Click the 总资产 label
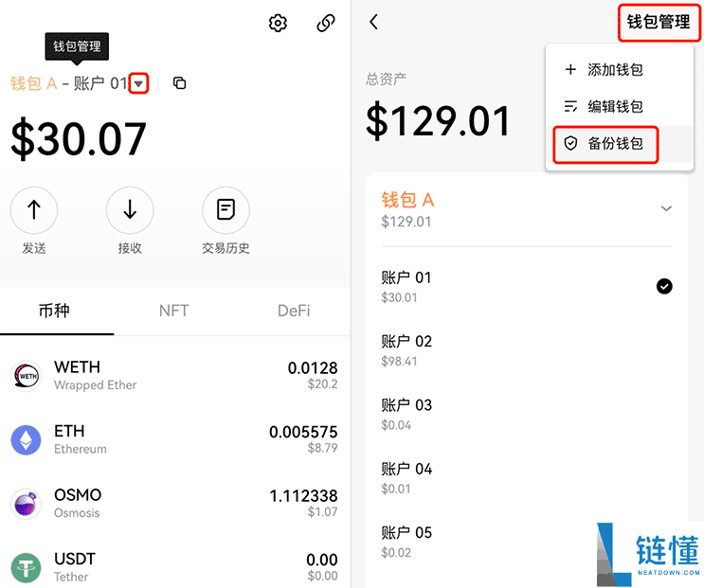 click(x=387, y=80)
